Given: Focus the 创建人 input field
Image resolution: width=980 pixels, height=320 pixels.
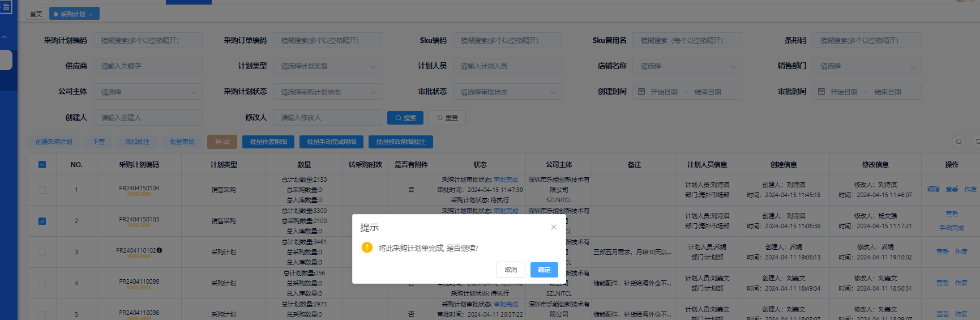Looking at the screenshot, I should (x=147, y=117).
